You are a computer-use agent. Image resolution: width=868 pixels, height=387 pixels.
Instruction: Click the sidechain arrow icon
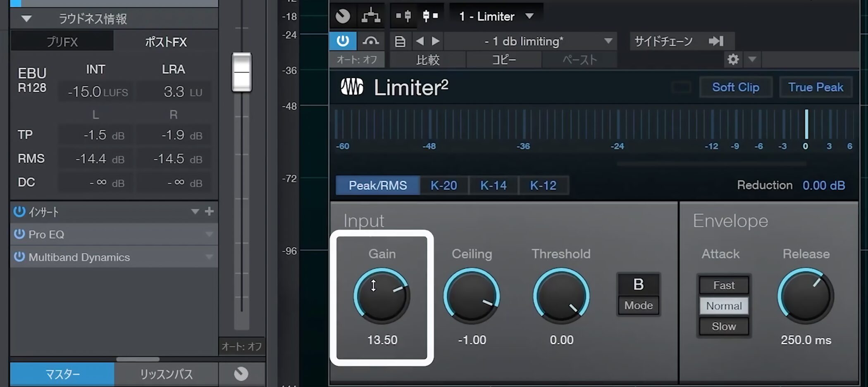[x=716, y=41]
